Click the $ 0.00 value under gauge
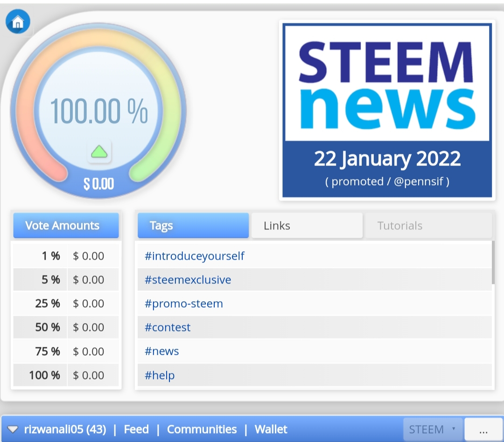Image resolution: width=504 pixels, height=442 pixels. pyautogui.click(x=98, y=184)
